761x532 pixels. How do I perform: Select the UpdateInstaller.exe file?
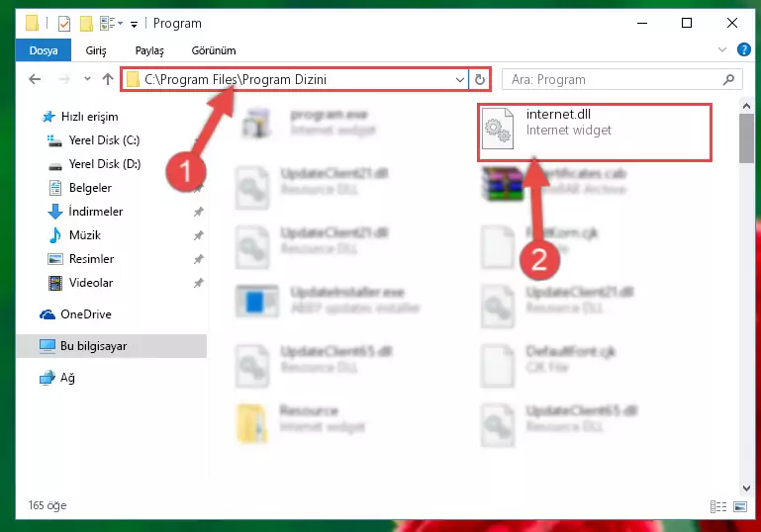coord(328,301)
